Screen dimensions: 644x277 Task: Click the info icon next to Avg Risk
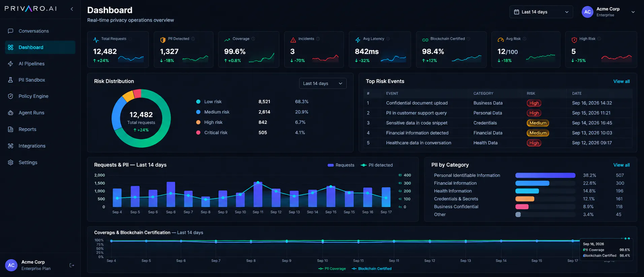click(x=524, y=39)
